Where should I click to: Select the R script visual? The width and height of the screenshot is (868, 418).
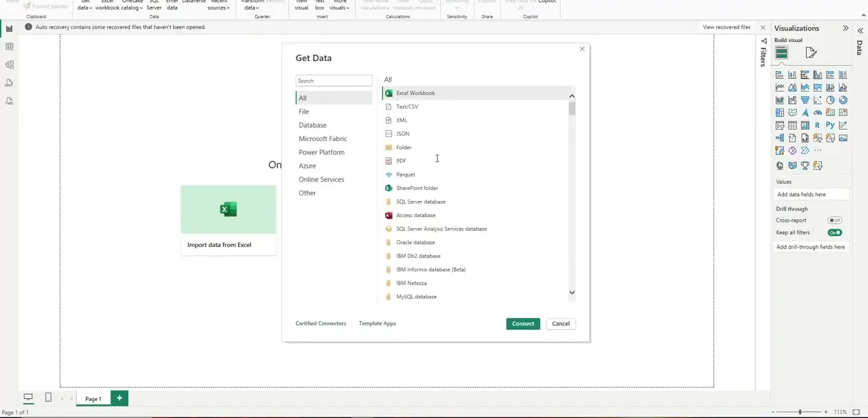tap(818, 126)
